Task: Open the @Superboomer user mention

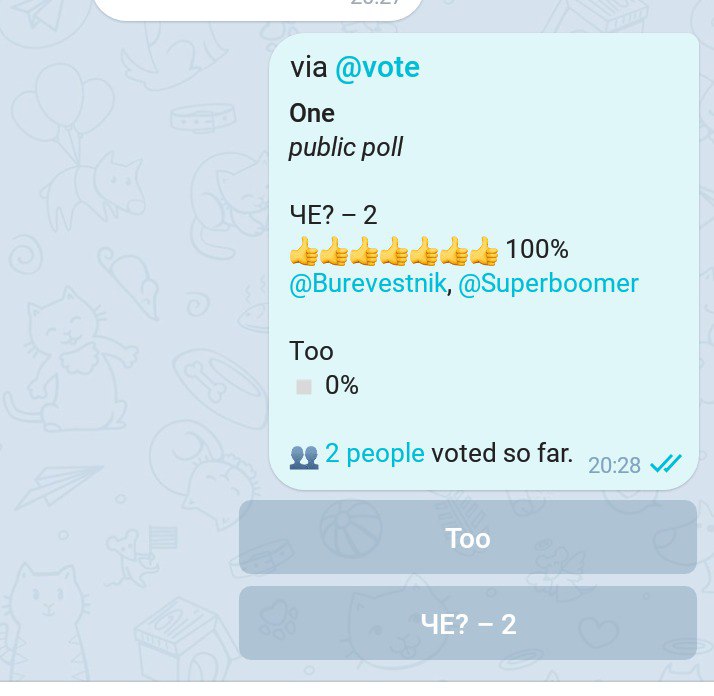Action: (547, 284)
